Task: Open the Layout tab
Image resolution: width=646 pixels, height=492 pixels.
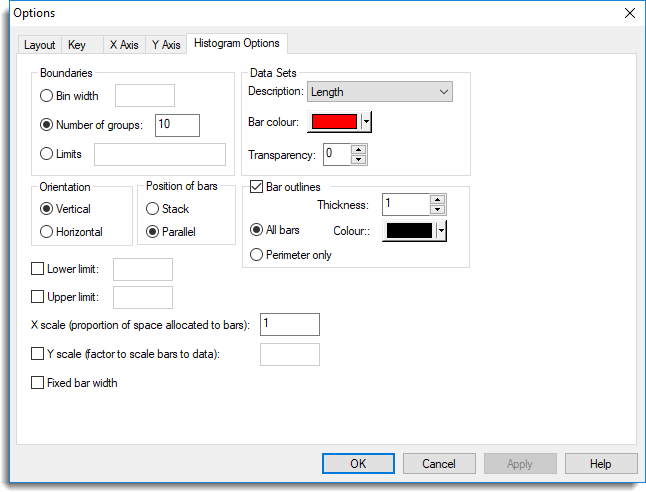Action: coord(40,45)
